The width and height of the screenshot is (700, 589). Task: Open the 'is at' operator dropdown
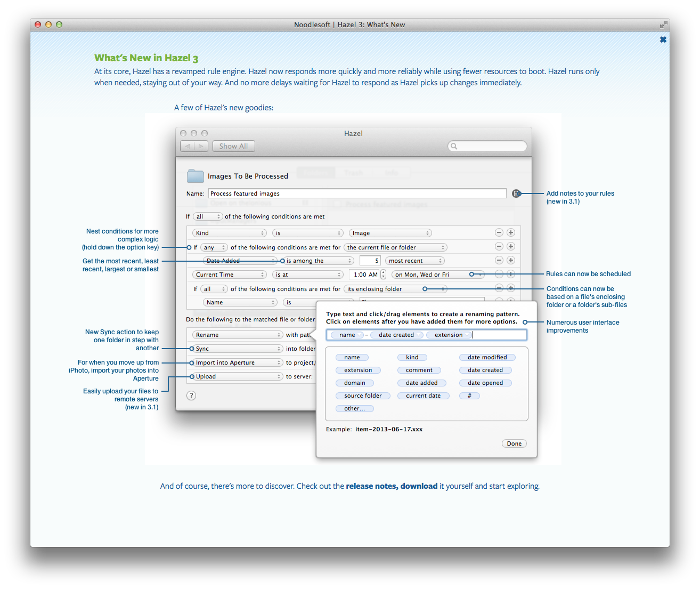coord(307,275)
